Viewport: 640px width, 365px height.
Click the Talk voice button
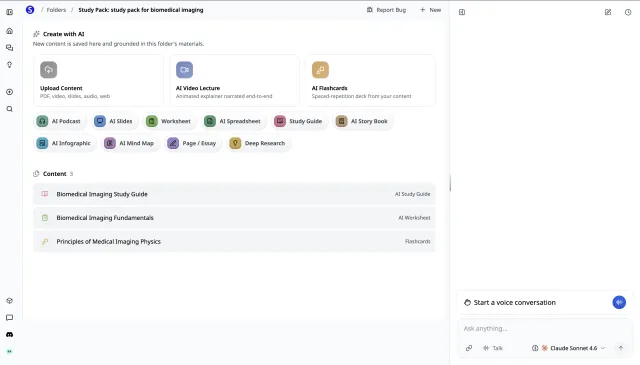tap(493, 348)
